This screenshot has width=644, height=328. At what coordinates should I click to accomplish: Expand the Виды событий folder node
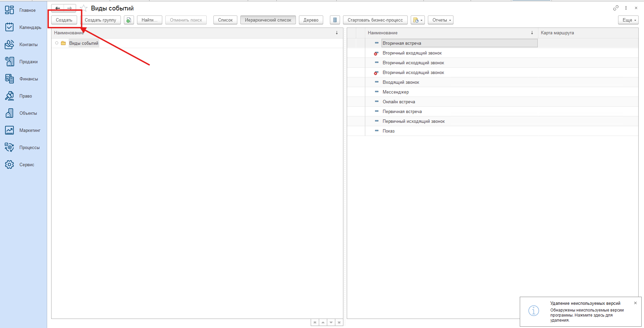click(57, 43)
